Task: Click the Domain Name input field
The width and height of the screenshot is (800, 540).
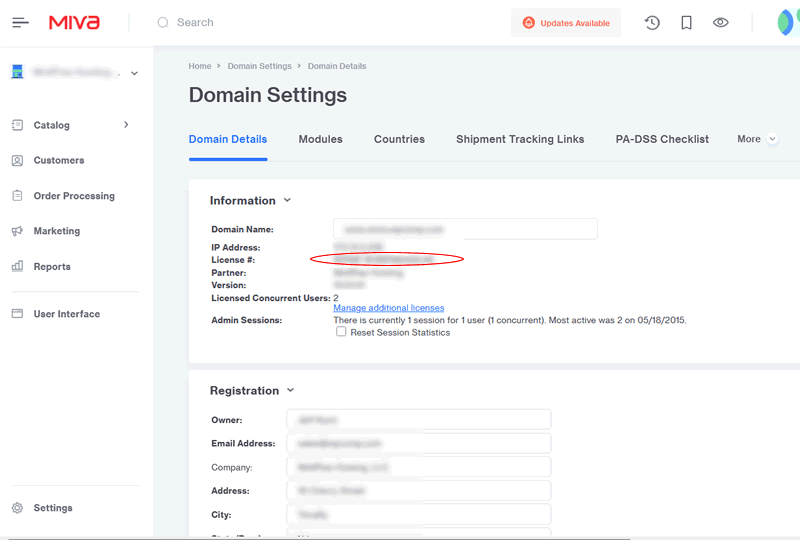Action: [x=465, y=229]
